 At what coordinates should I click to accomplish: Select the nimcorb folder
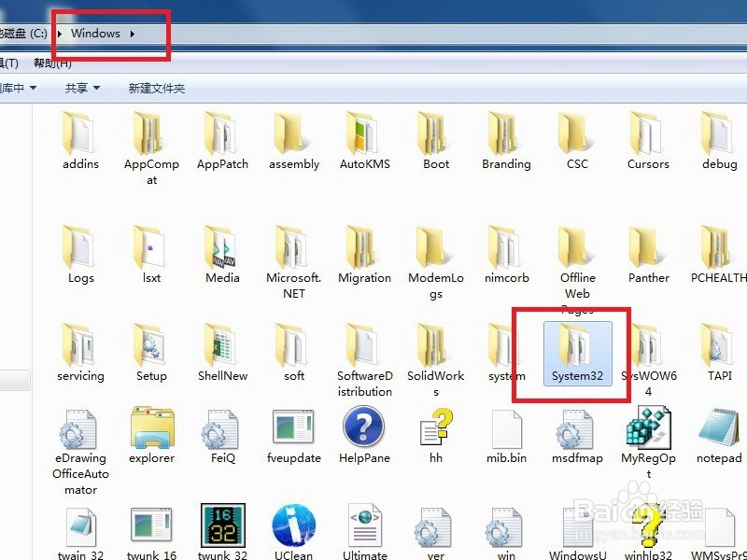[506, 254]
